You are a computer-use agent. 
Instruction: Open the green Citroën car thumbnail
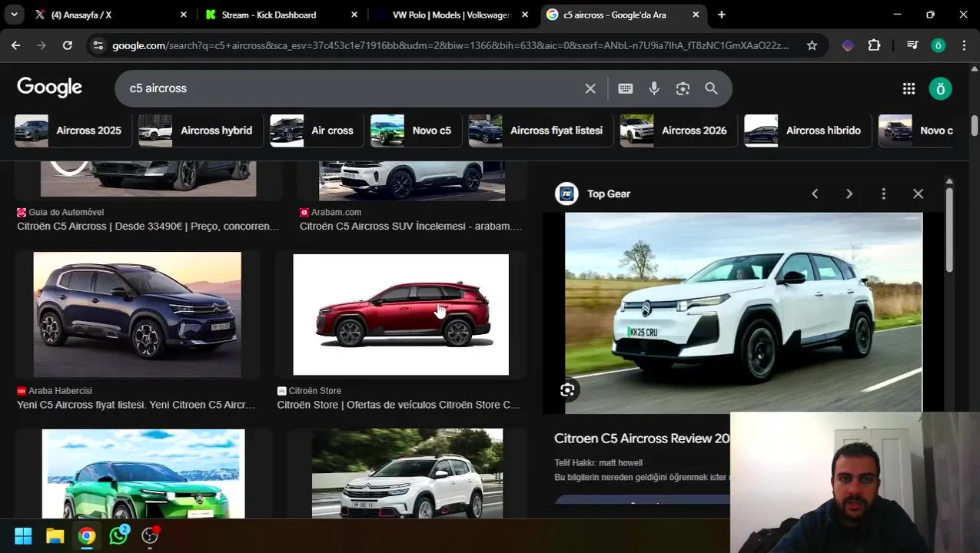point(143,474)
